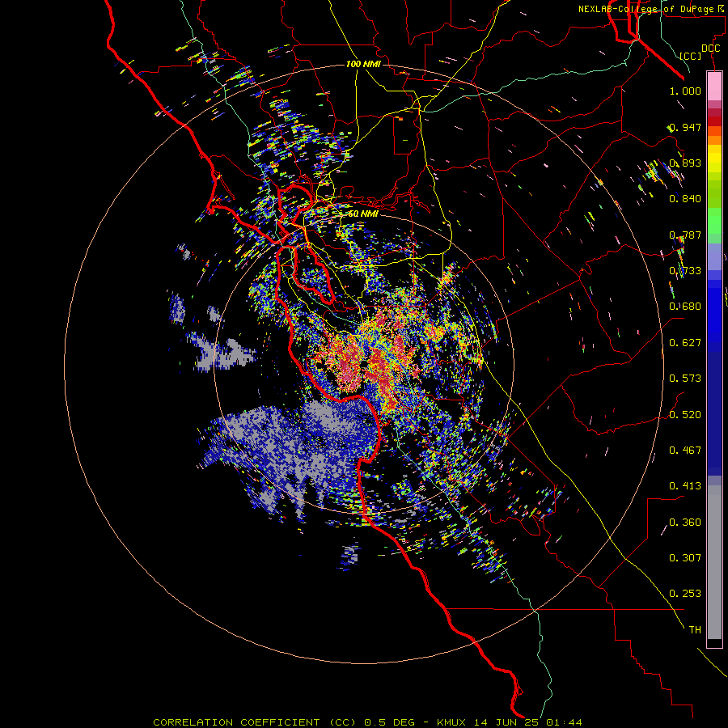Click the (CC) abbreviation in the footer title
The height and width of the screenshot is (728, 728).
[x=343, y=722]
